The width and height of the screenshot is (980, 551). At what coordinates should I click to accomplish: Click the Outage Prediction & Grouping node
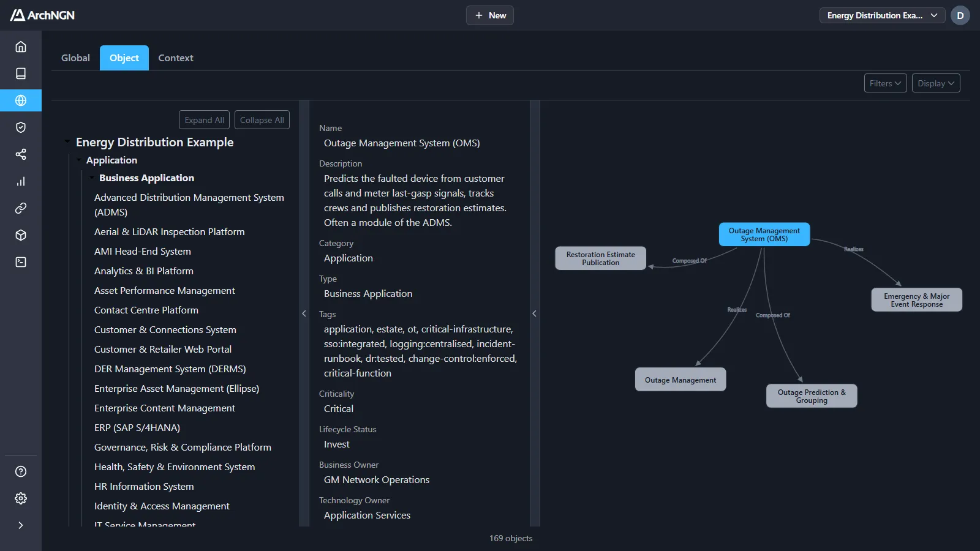coord(812,396)
